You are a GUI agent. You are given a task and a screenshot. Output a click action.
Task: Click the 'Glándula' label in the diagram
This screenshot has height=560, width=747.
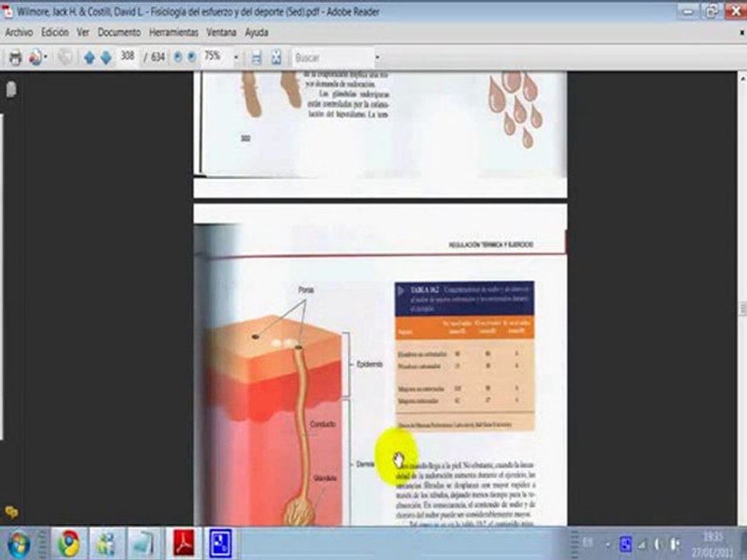point(325,478)
